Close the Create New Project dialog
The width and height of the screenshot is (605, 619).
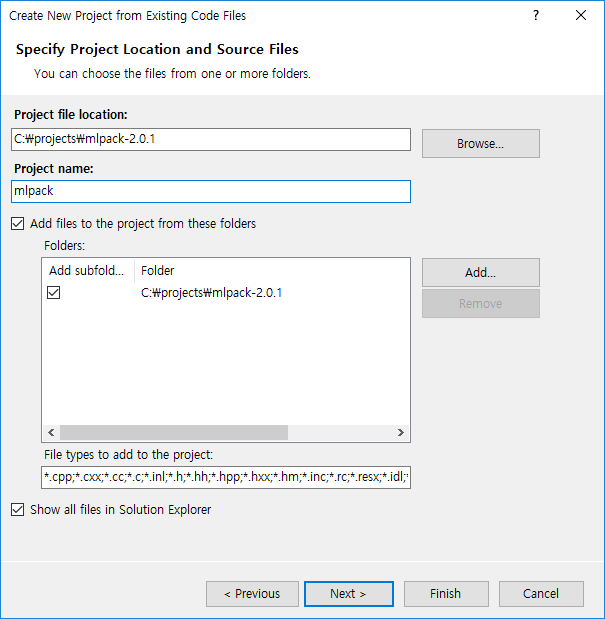pyautogui.click(x=581, y=15)
